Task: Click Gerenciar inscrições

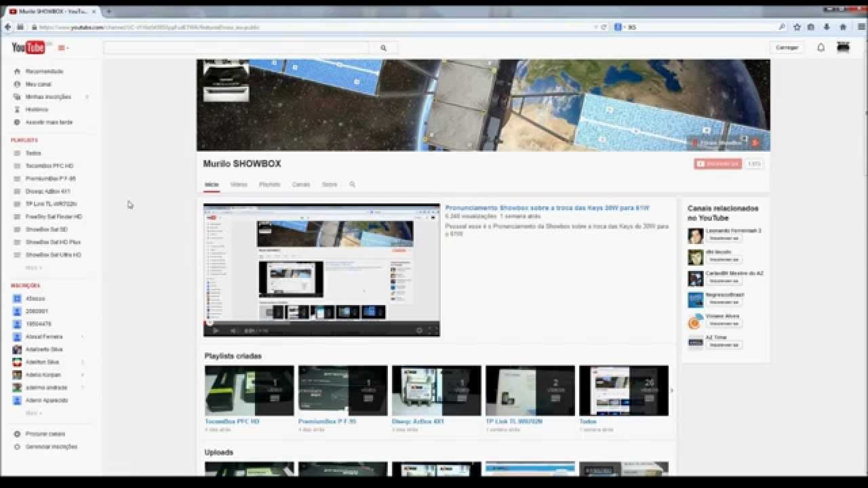Action: click(x=51, y=447)
